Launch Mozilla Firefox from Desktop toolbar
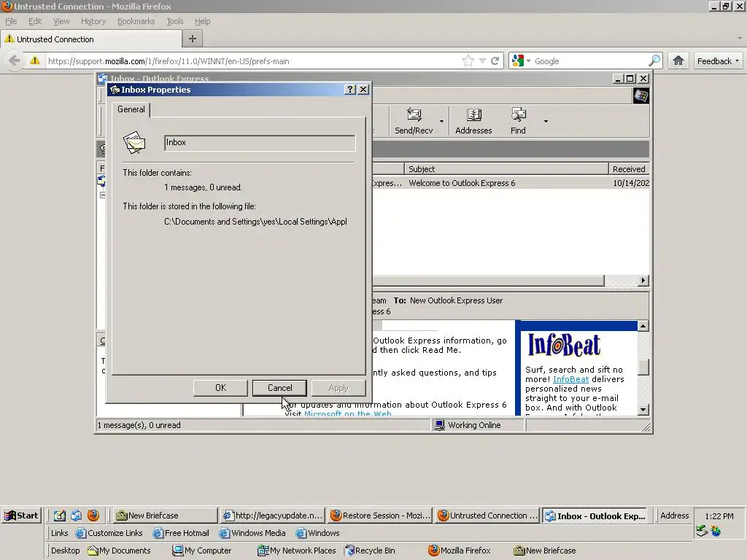 460,551
